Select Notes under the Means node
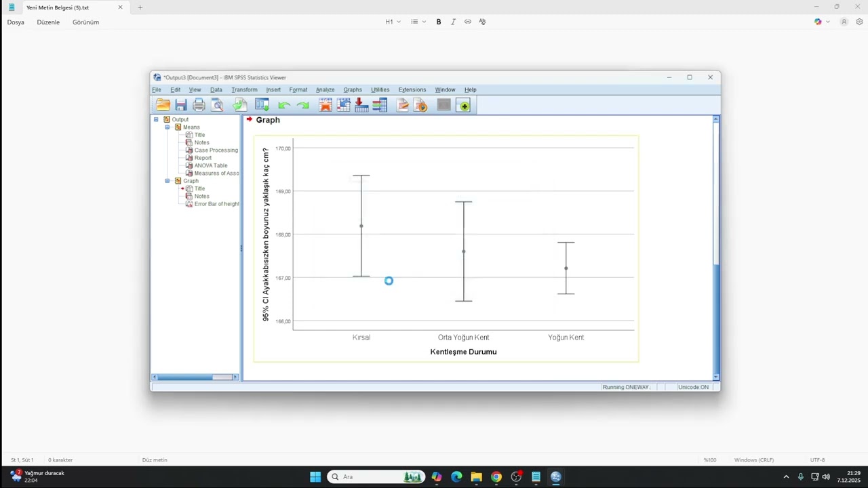 (x=197, y=142)
